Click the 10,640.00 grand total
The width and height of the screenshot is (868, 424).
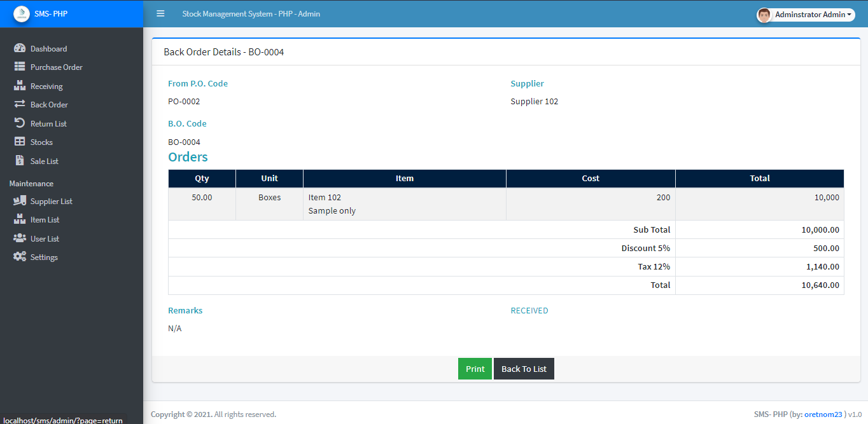click(x=820, y=285)
